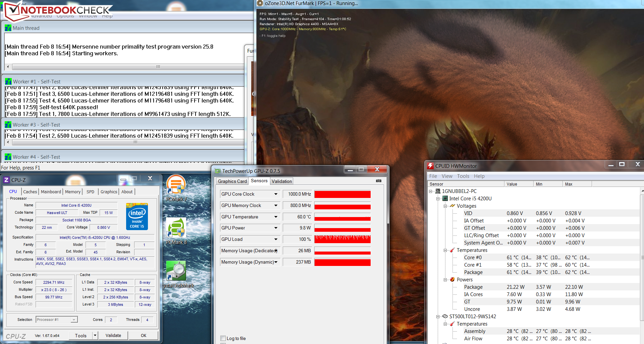Click the Intel Core i5 logo in CPU-Z
This screenshot has width=644, height=344.
(137, 216)
